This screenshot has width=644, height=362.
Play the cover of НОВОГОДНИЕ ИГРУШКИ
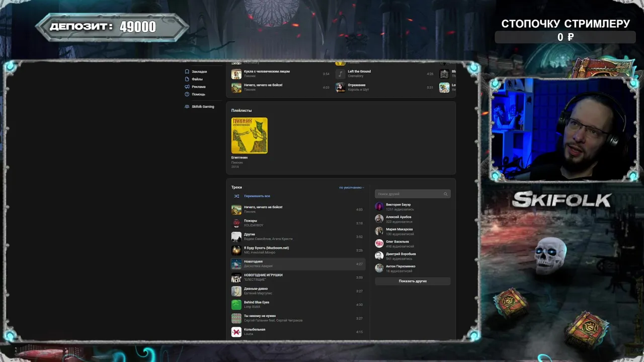[x=236, y=278]
